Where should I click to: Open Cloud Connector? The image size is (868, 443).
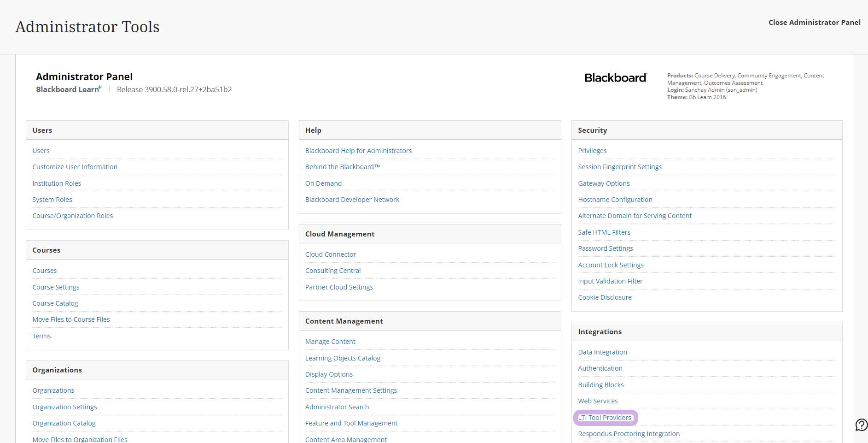point(331,254)
